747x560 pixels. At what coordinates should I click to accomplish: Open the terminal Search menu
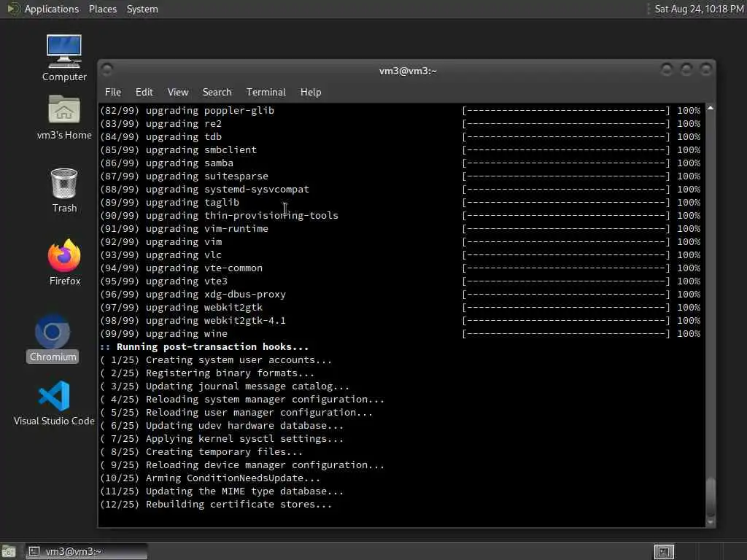coord(217,92)
